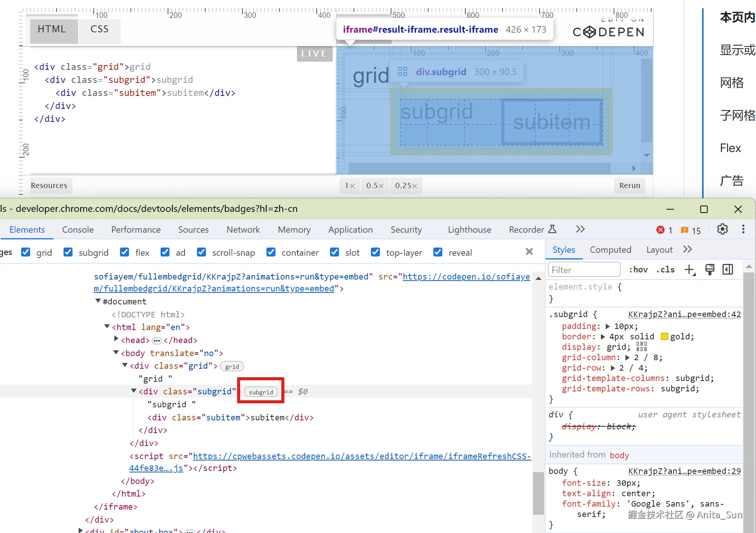Toggle the ad badge checkbox
The width and height of the screenshot is (756, 533).
point(165,252)
